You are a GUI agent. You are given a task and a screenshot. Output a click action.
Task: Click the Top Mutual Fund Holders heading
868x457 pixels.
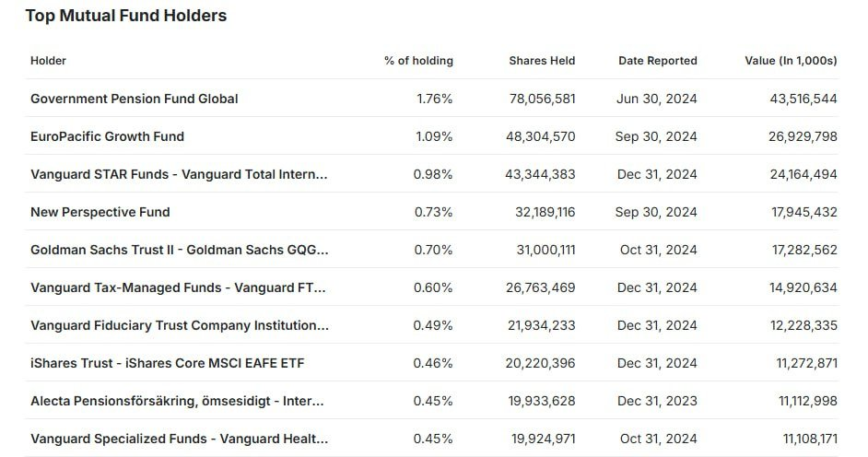pos(125,16)
